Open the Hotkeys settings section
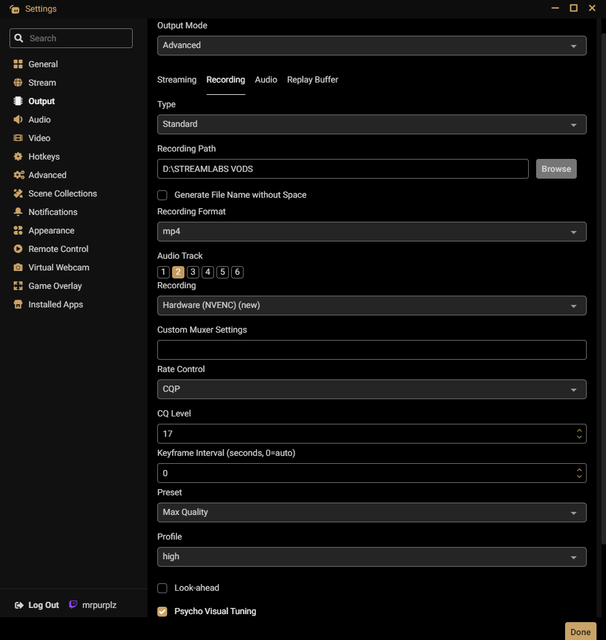This screenshot has width=606, height=640. point(44,156)
